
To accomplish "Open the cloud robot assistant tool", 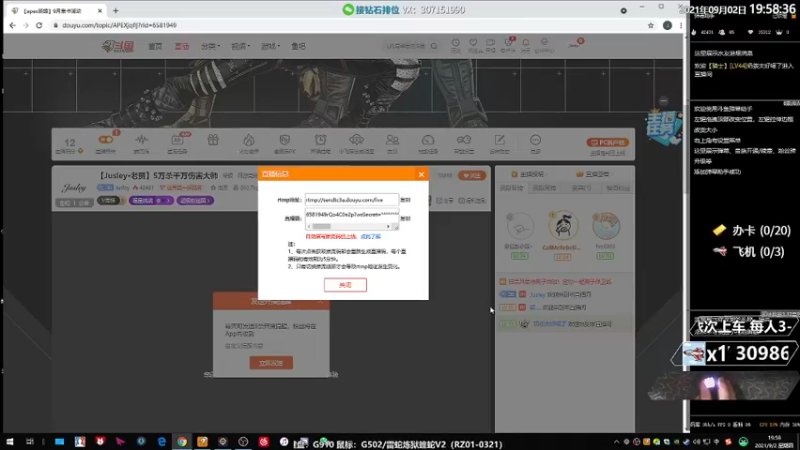I will [356, 140].
